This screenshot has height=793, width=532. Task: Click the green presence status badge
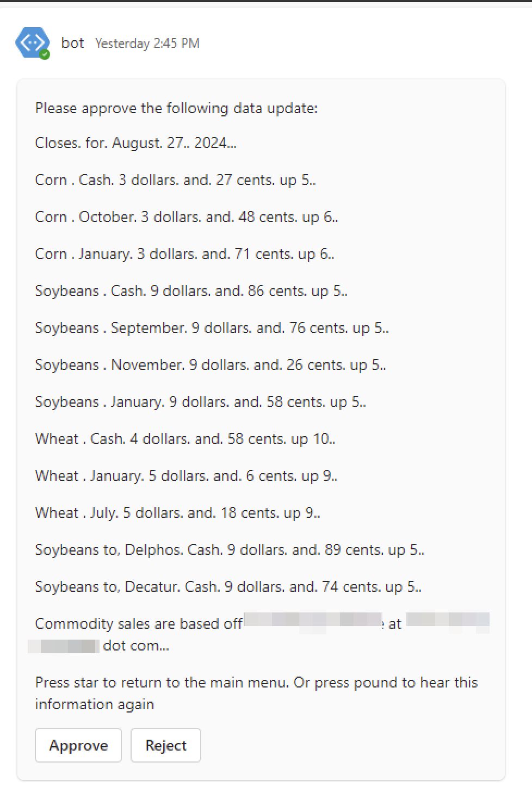click(45, 54)
